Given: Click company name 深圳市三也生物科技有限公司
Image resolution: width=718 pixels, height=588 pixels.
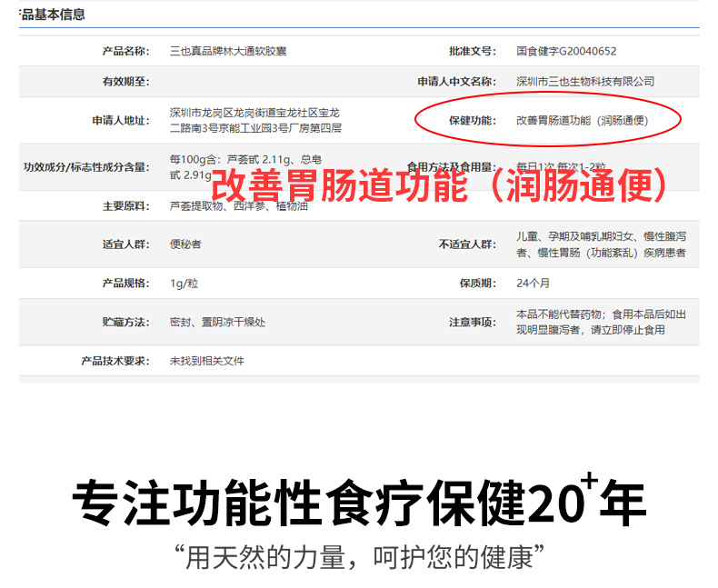Looking at the screenshot, I should (584, 82).
